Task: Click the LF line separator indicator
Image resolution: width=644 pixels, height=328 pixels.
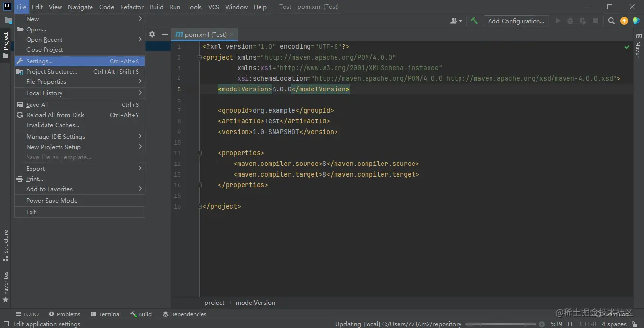Action: click(571, 324)
